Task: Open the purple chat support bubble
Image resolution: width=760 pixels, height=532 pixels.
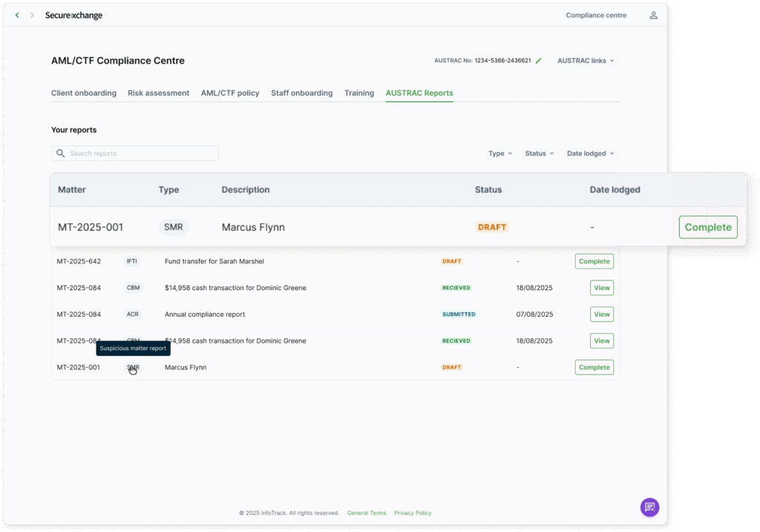Action: pos(649,507)
